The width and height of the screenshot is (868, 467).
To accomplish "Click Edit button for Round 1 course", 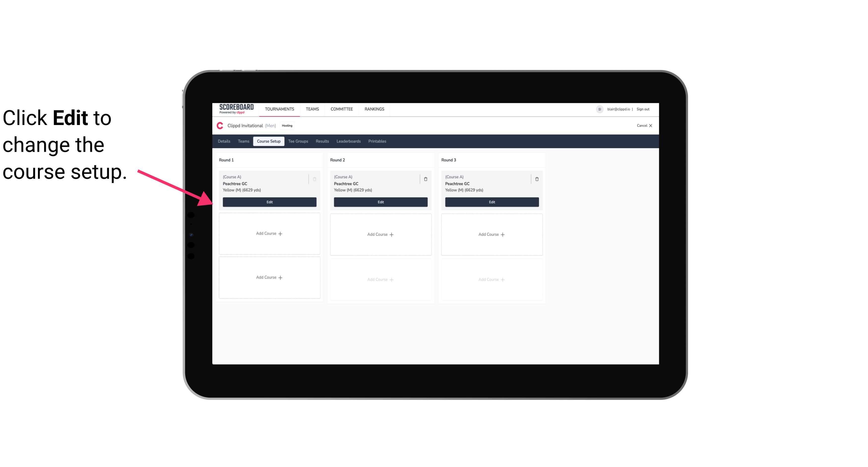I will click(269, 202).
